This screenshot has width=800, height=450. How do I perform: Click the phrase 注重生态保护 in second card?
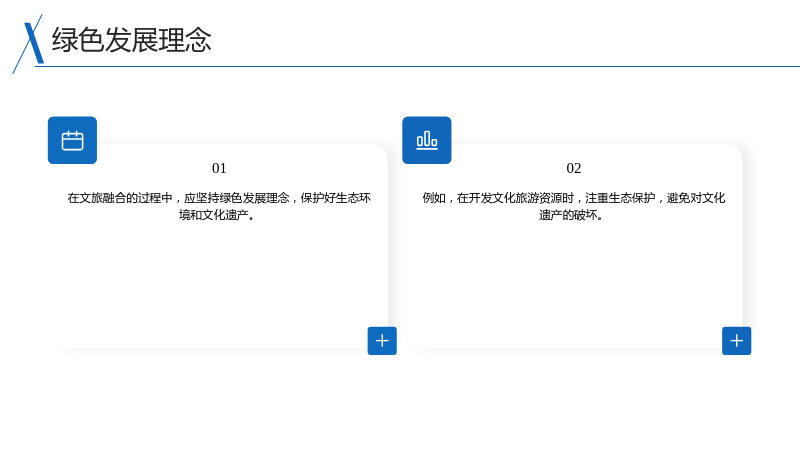coord(620,198)
